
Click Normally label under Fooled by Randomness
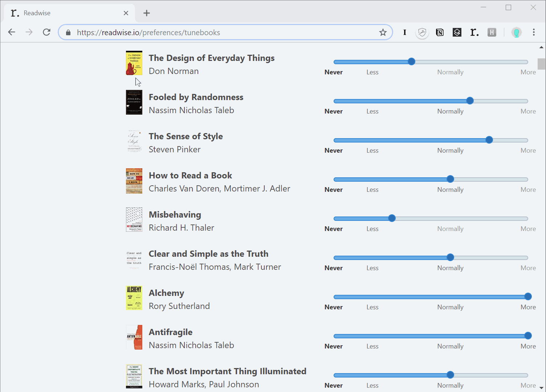450,111
